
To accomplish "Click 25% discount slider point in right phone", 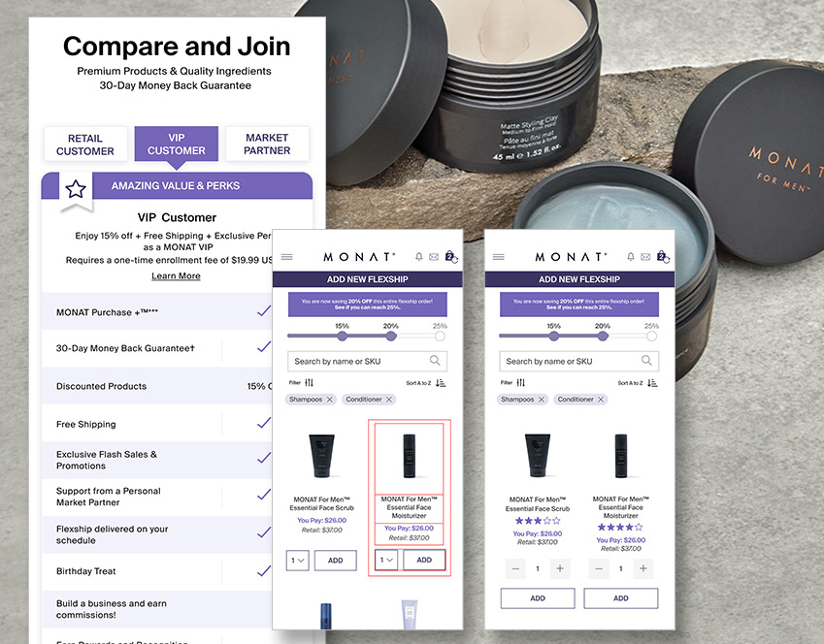I will [651, 337].
